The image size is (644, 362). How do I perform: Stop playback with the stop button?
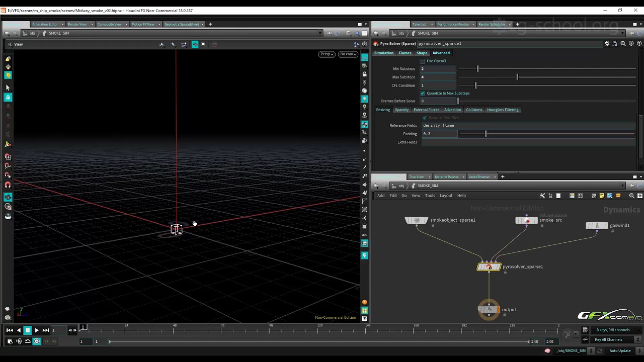(x=28, y=330)
